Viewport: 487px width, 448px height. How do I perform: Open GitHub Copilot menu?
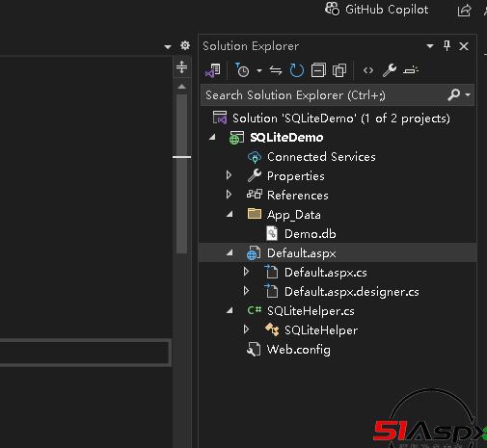point(376,10)
